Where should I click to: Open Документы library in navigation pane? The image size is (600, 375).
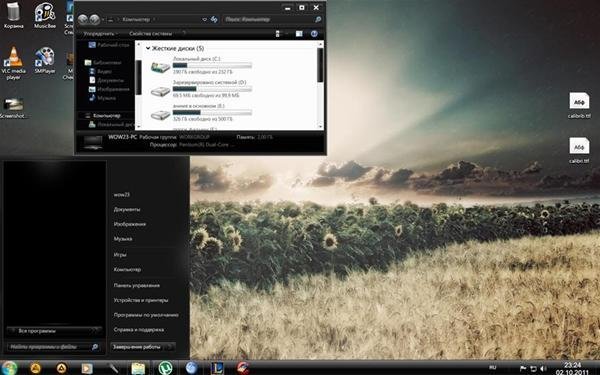[106, 80]
